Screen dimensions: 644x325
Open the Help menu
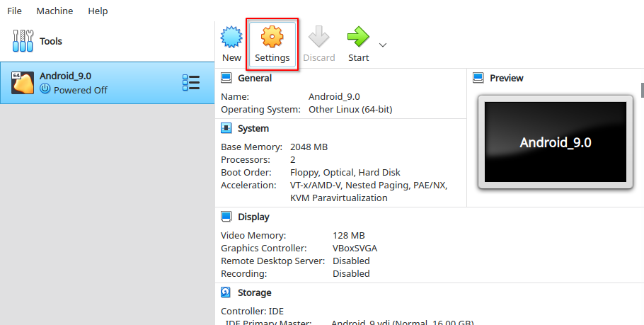click(98, 11)
